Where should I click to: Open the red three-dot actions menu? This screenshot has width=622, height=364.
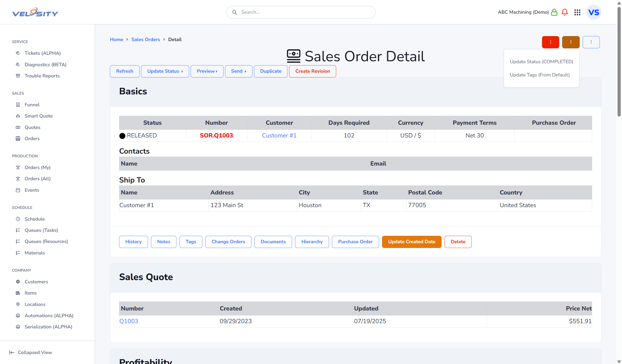click(x=550, y=42)
